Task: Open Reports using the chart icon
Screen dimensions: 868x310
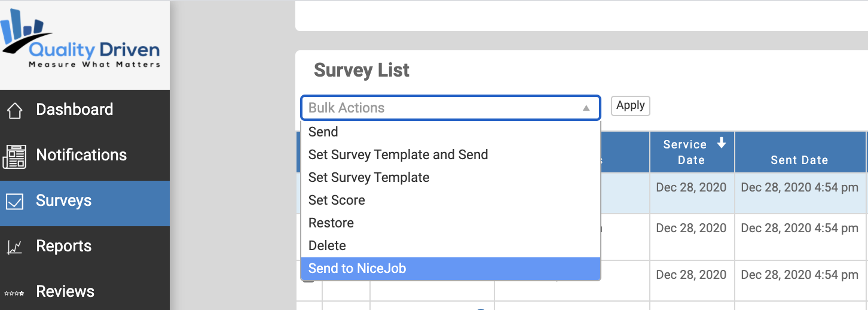Action: pyautogui.click(x=14, y=247)
